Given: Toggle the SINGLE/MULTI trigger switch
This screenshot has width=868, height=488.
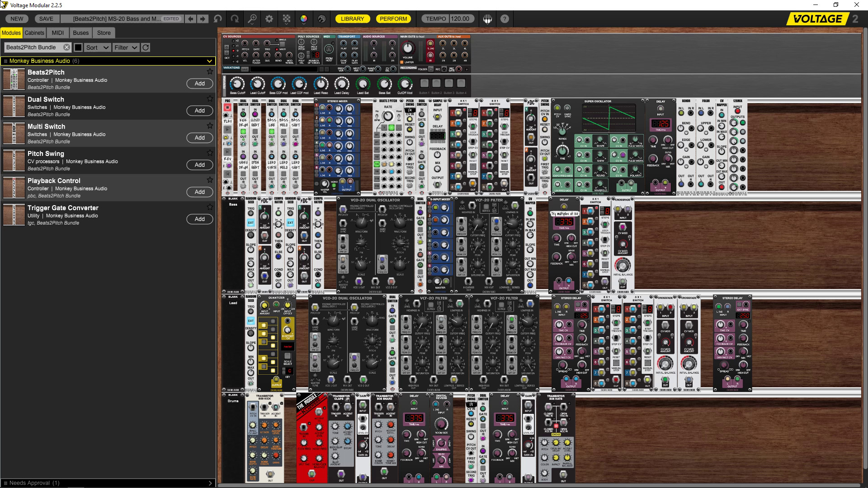Looking at the screenshot, I should pos(282,44).
